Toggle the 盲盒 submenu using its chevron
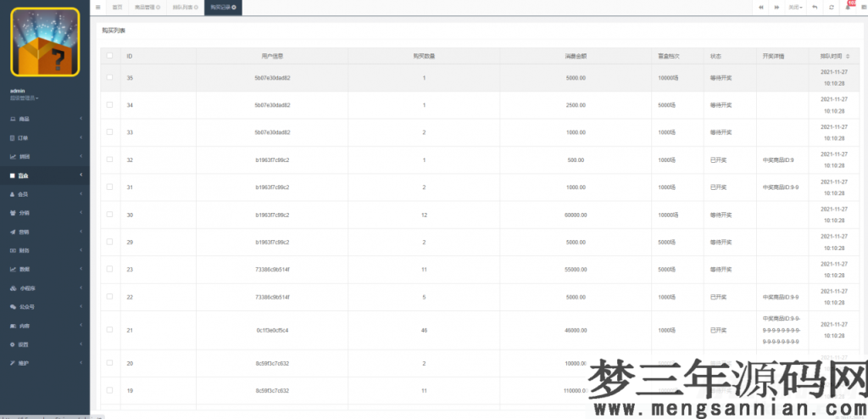This screenshot has width=868, height=419. point(81,176)
